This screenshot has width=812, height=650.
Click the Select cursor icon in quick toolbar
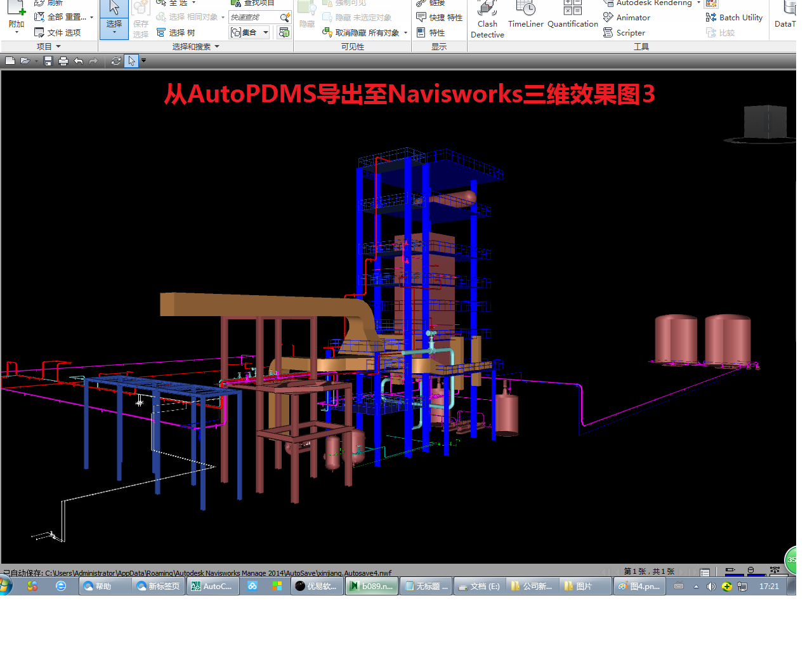tap(131, 61)
